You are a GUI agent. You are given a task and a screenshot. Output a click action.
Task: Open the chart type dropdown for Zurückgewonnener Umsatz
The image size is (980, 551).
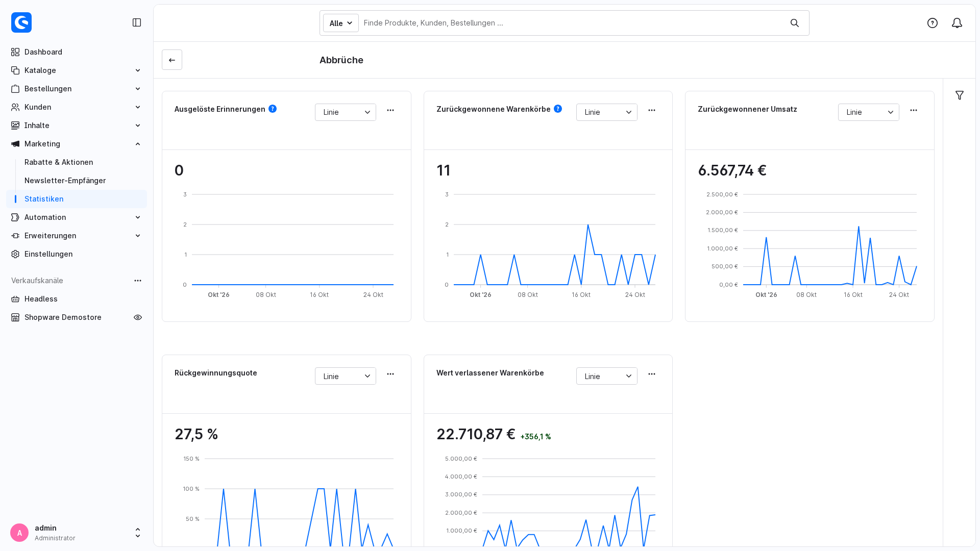(x=869, y=112)
